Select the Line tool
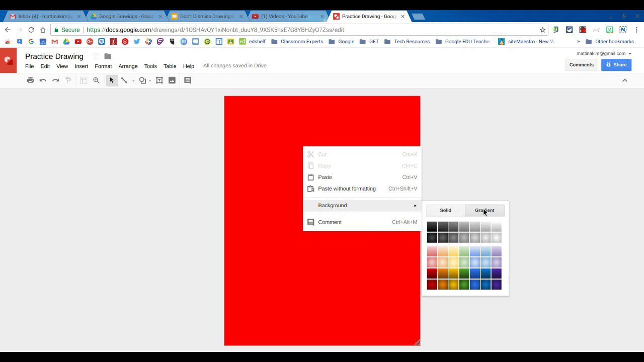The height and width of the screenshot is (362, 644). 124,80
